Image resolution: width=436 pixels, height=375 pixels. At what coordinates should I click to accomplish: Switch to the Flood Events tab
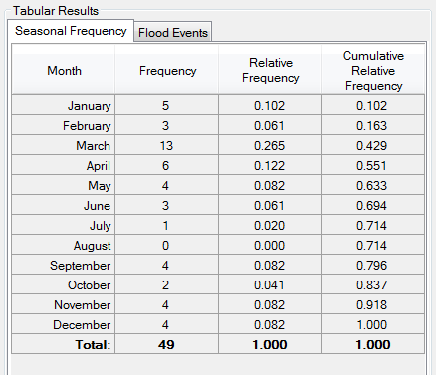[x=173, y=32]
